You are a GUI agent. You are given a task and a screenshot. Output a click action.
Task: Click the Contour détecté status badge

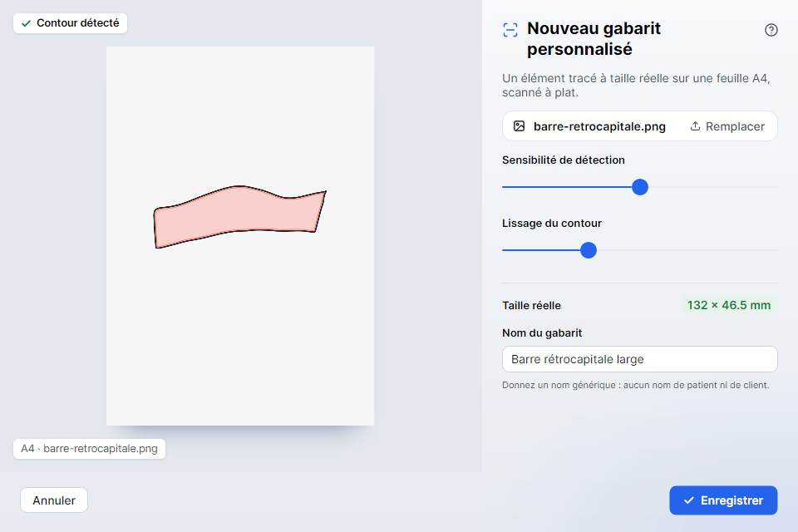[70, 23]
